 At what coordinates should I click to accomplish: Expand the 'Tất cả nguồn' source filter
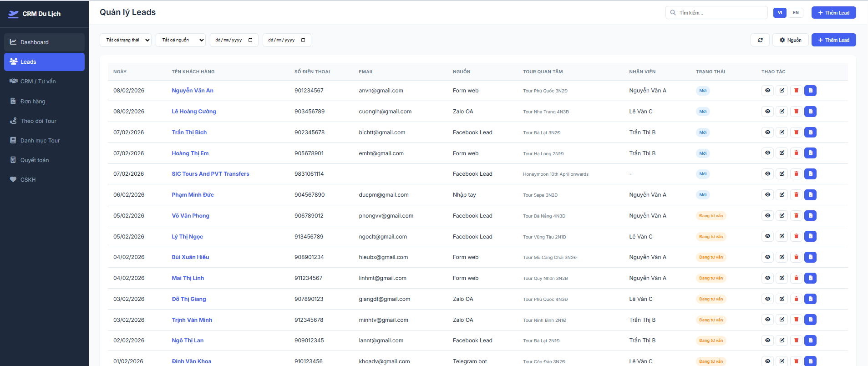point(180,40)
